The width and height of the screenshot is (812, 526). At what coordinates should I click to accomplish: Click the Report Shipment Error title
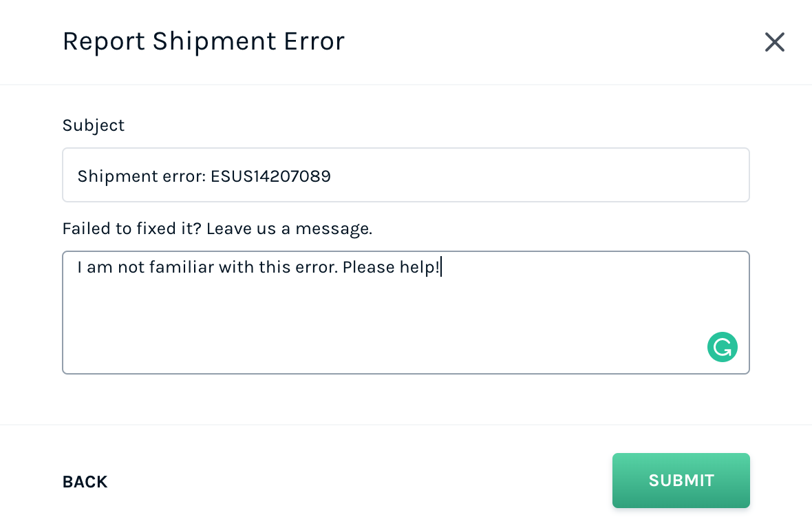pos(204,41)
